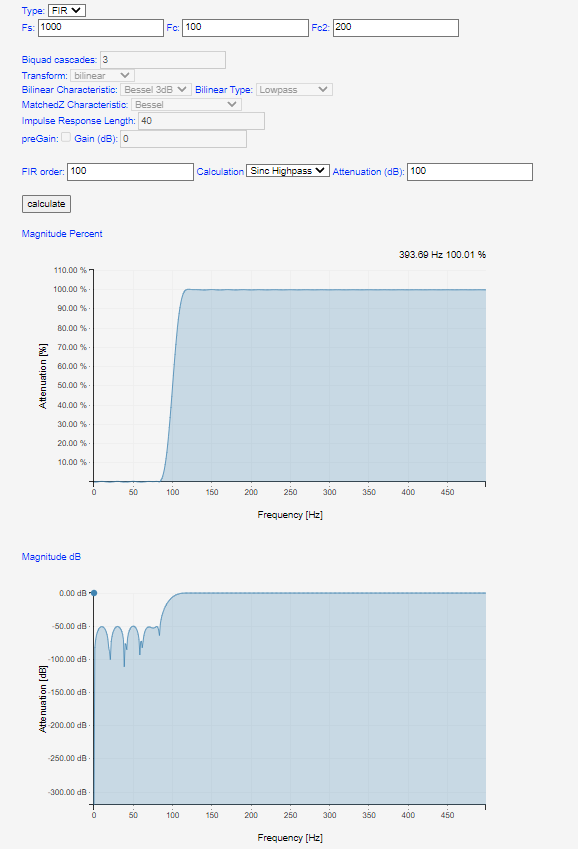578x849 pixels.
Task: Click the Fc cutoff frequency field
Action: [245, 28]
